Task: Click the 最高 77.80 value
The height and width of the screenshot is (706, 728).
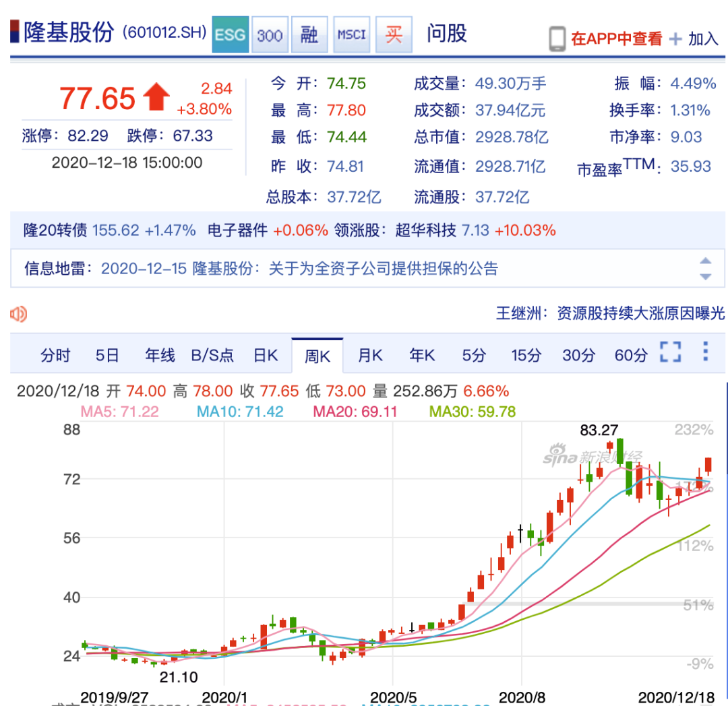Action: pyautogui.click(x=346, y=110)
